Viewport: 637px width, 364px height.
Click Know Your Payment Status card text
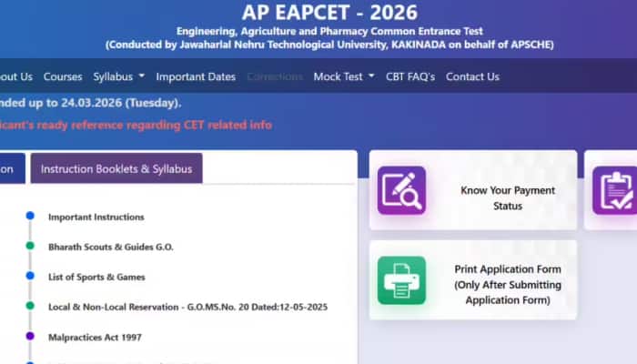tap(508, 198)
